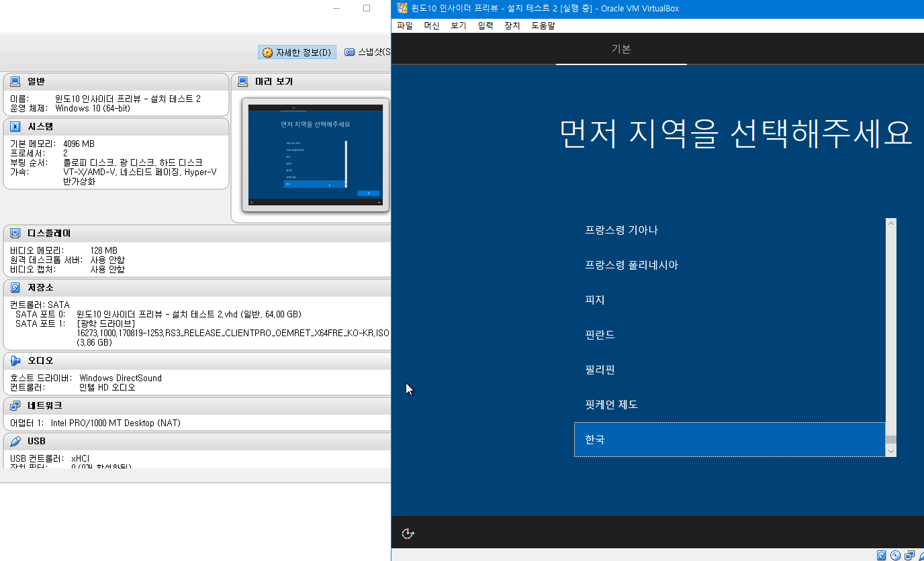Click the 저장소 section header
The width and height of the screenshot is (924, 561).
tap(197, 288)
